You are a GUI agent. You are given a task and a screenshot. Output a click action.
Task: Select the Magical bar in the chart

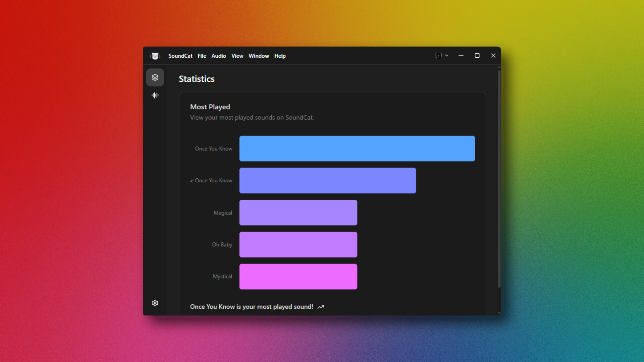tap(298, 213)
